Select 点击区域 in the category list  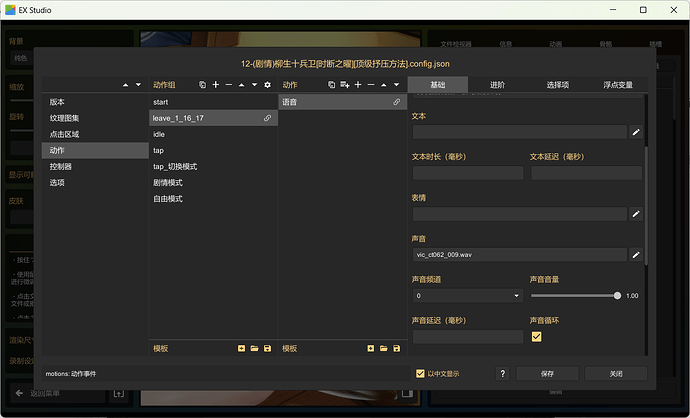point(95,134)
